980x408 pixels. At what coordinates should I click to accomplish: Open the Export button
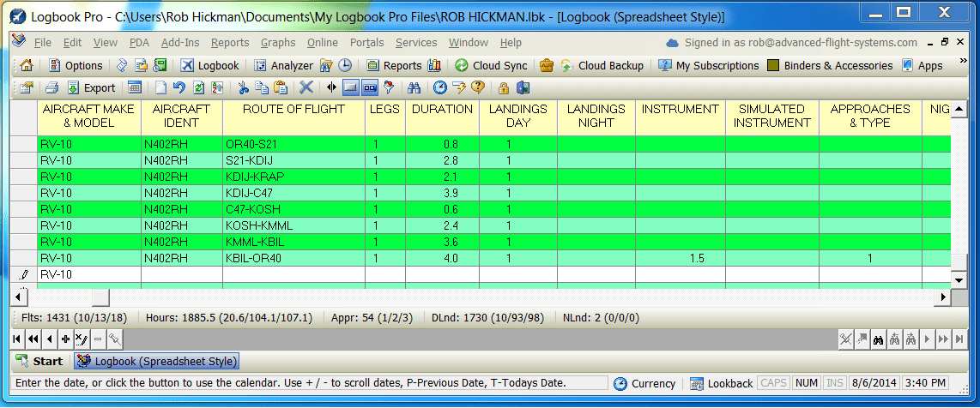pyautogui.click(x=91, y=87)
